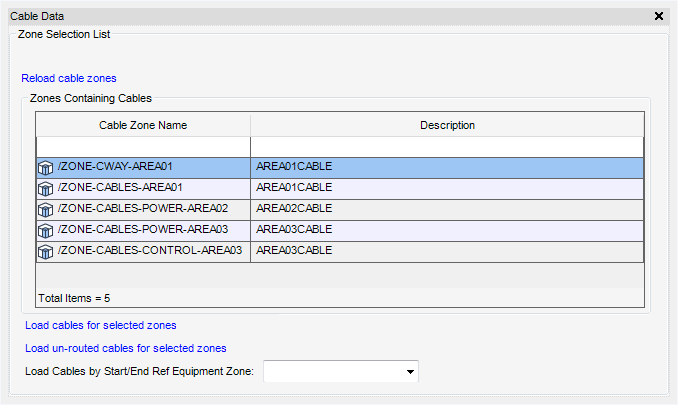Viewport: 678px width, 405px height.
Task: Click the zone icon beside /ZONE-CWAY-AREA01
Action: (45, 168)
